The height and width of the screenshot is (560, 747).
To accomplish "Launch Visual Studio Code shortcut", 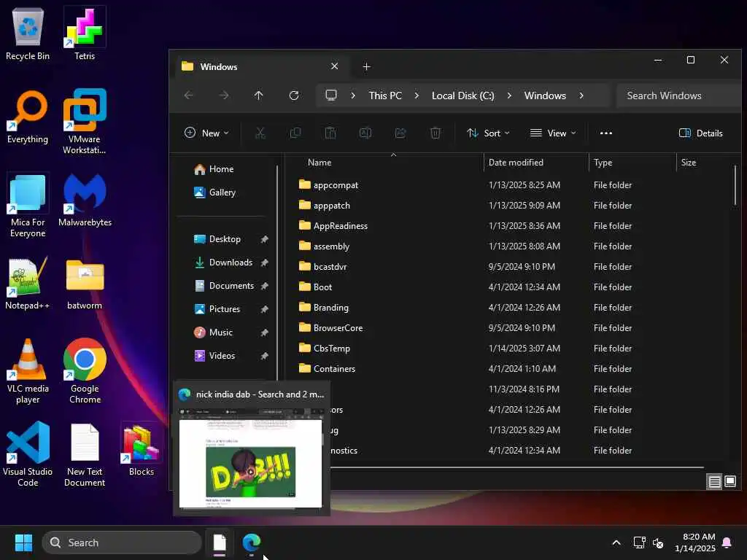I will [x=28, y=454].
